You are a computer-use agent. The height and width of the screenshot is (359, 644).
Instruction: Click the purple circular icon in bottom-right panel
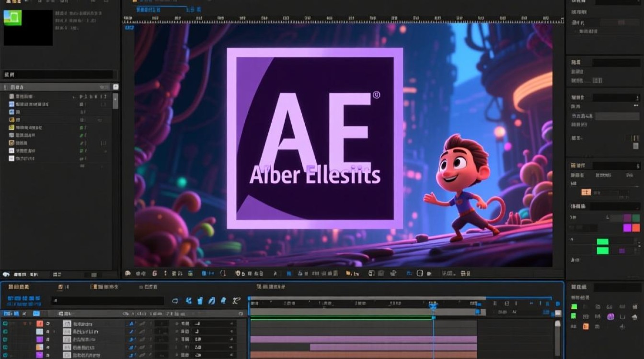pyautogui.click(x=610, y=316)
